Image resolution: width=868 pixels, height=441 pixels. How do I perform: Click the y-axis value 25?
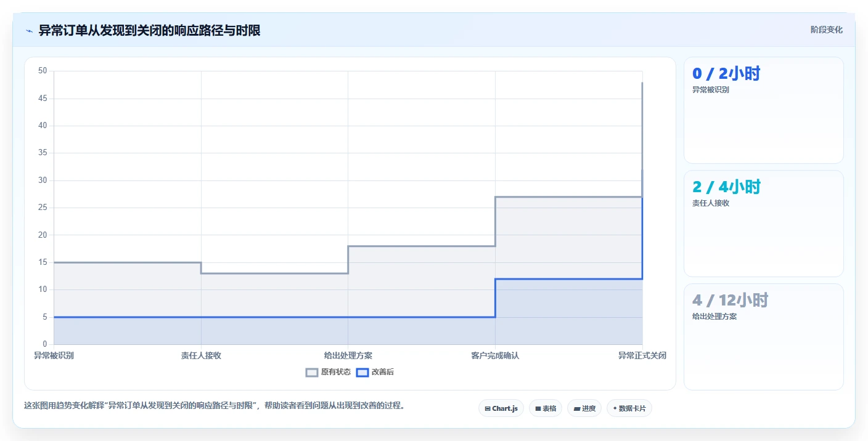(43, 208)
